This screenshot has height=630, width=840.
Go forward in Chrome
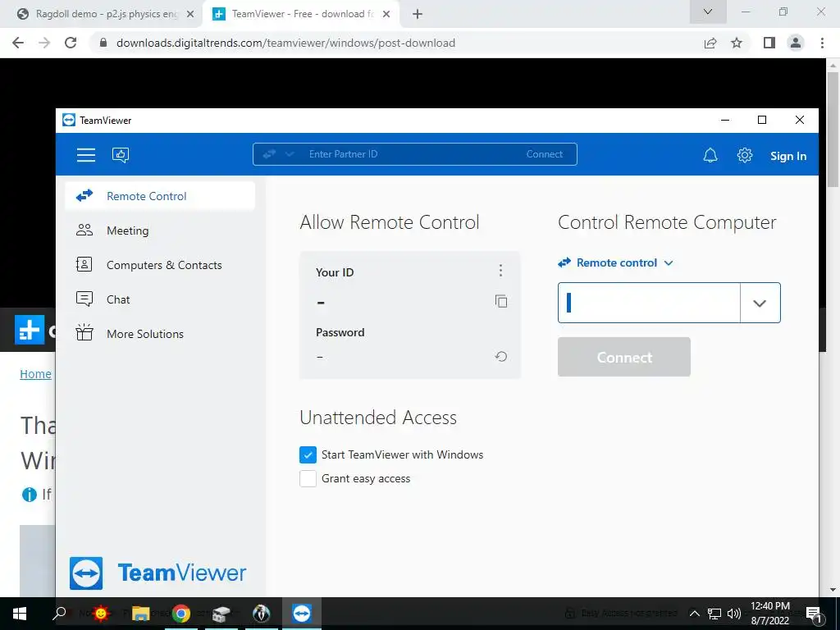point(44,43)
